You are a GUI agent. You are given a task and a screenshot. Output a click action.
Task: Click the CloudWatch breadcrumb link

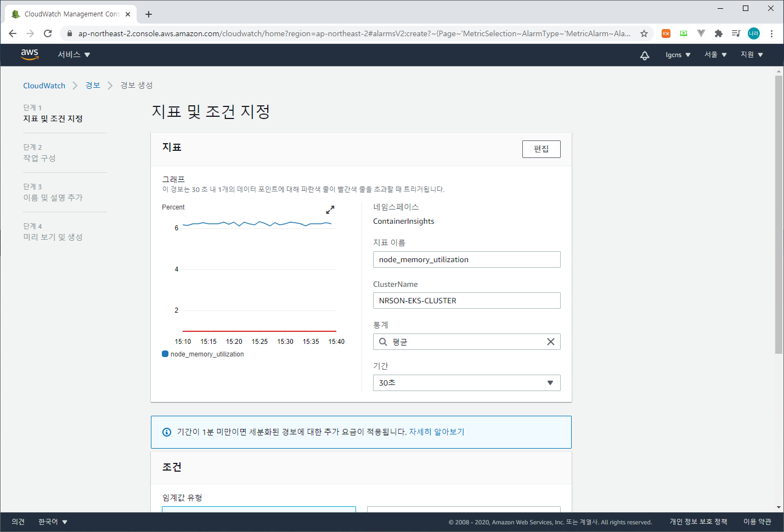(44, 86)
